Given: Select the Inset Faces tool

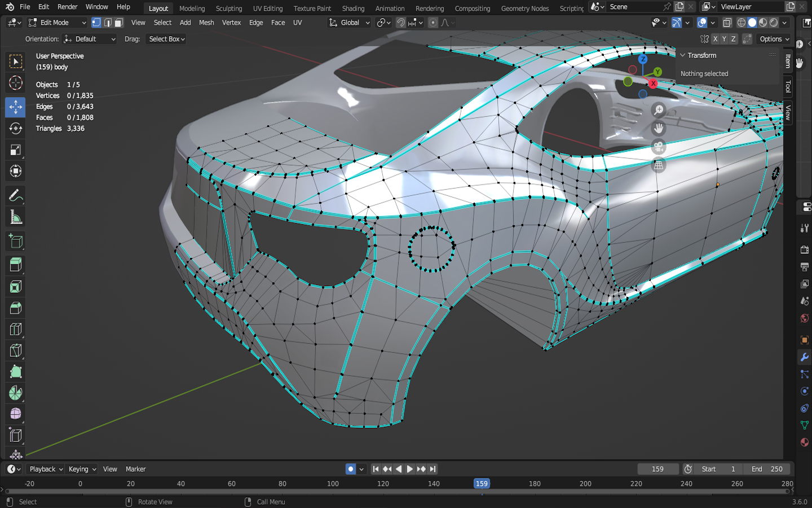Looking at the screenshot, I should pyautogui.click(x=15, y=287).
